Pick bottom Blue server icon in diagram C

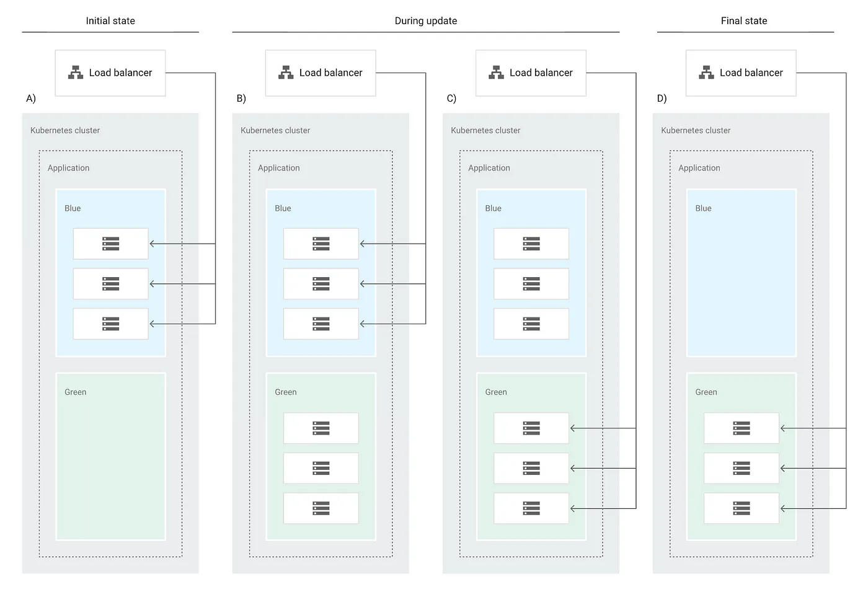pos(531,324)
